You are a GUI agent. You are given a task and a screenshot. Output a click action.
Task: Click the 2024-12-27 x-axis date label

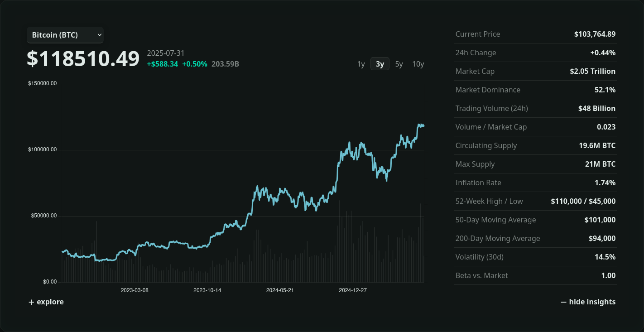click(352, 290)
